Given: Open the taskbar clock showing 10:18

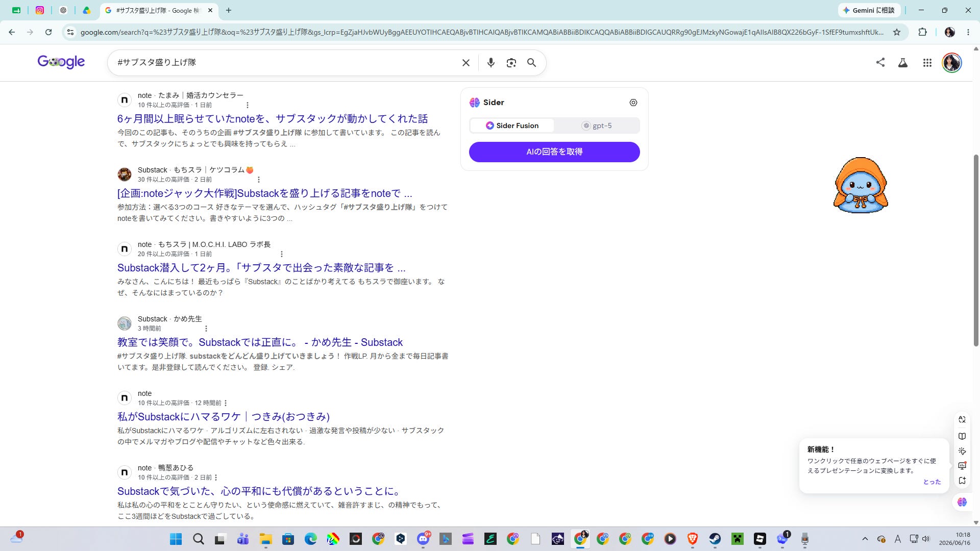Looking at the screenshot, I should click(955, 539).
